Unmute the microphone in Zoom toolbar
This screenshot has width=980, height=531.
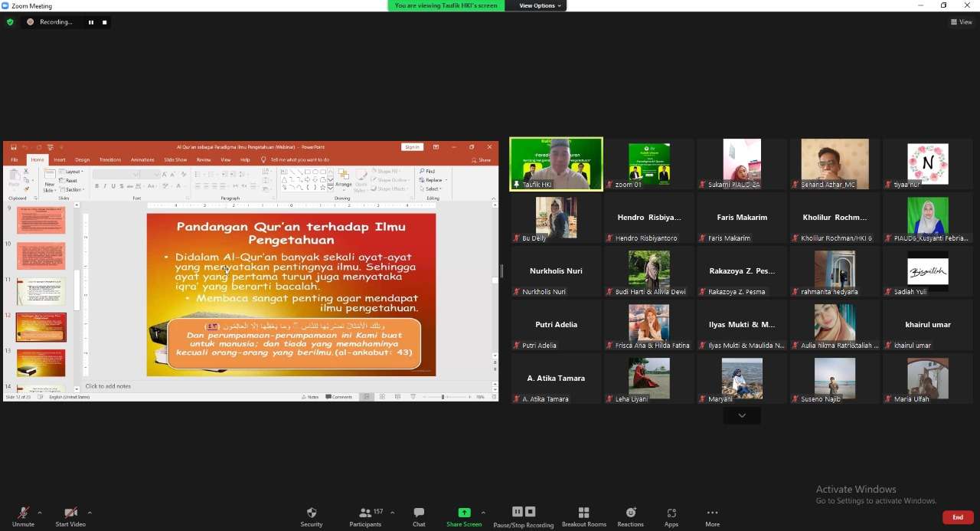click(23, 516)
